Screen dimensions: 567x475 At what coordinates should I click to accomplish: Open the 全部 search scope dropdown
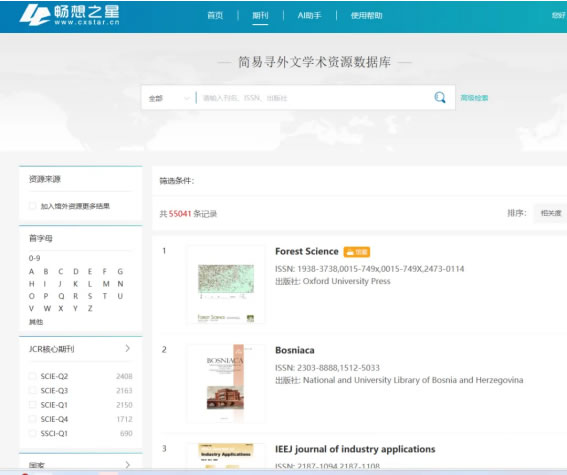point(169,98)
